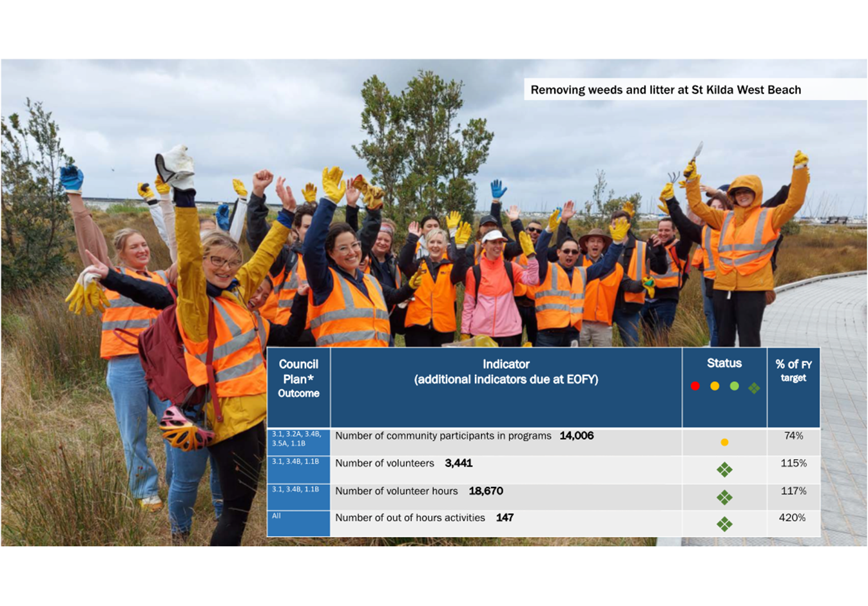The image size is (868, 606).
Task: Select the 420% target value
Action: click(793, 518)
